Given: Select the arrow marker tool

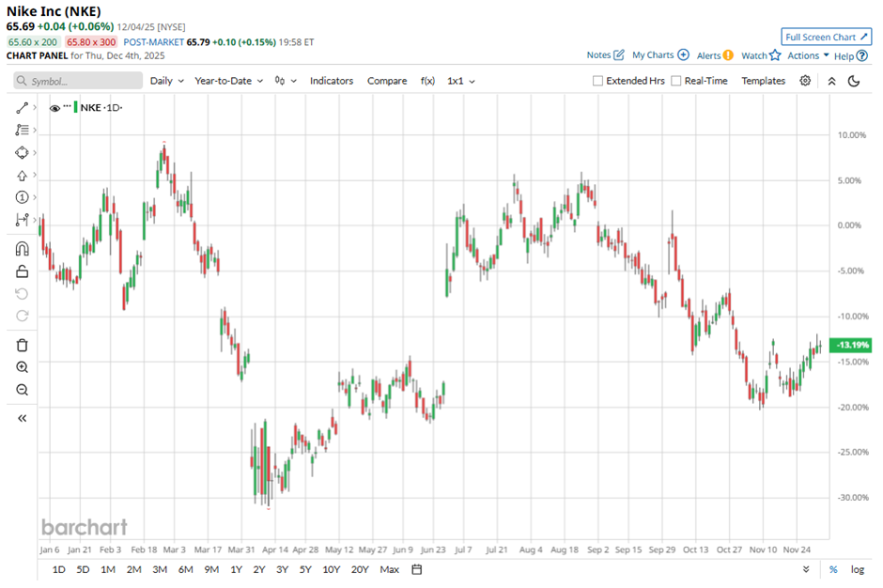Looking at the screenshot, I should [x=22, y=175].
